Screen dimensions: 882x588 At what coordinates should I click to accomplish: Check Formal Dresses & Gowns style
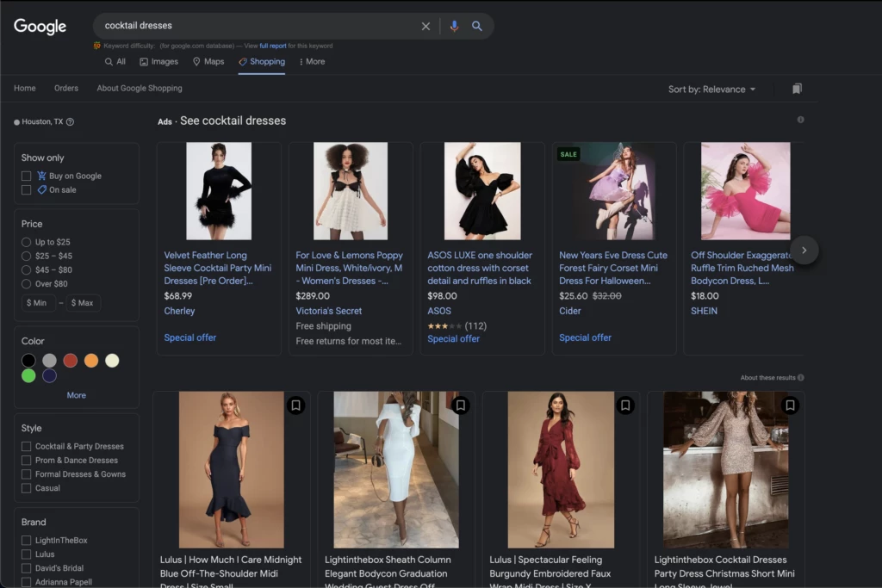(26, 474)
